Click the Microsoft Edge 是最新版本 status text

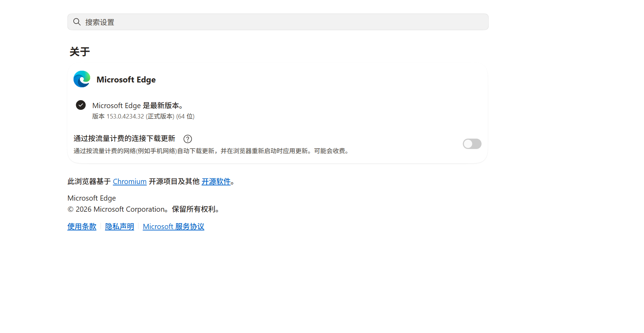[x=138, y=106]
